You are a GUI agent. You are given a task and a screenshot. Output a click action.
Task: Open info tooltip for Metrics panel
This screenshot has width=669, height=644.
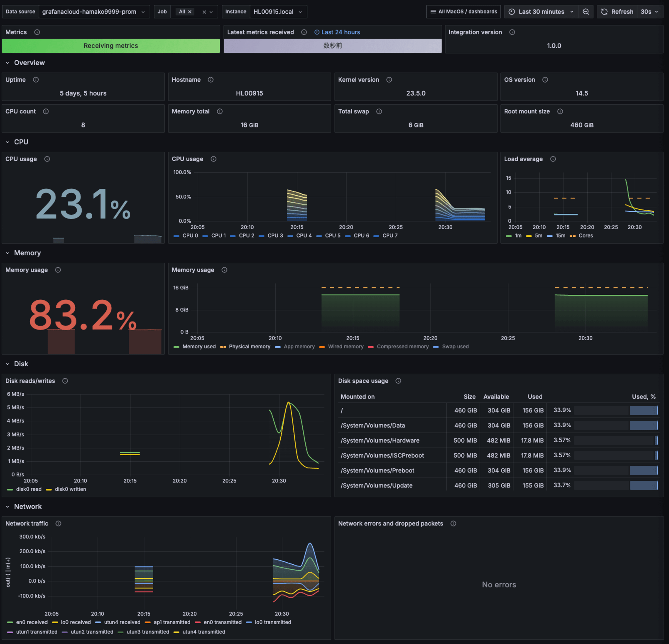(37, 32)
